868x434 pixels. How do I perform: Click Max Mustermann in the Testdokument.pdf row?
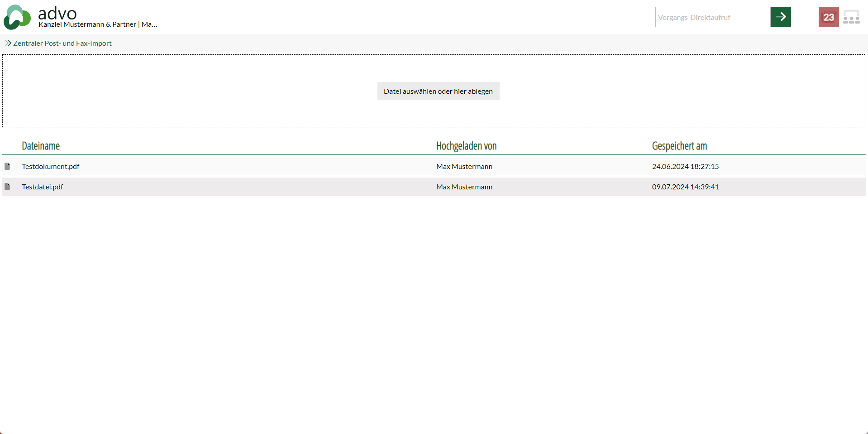(464, 167)
